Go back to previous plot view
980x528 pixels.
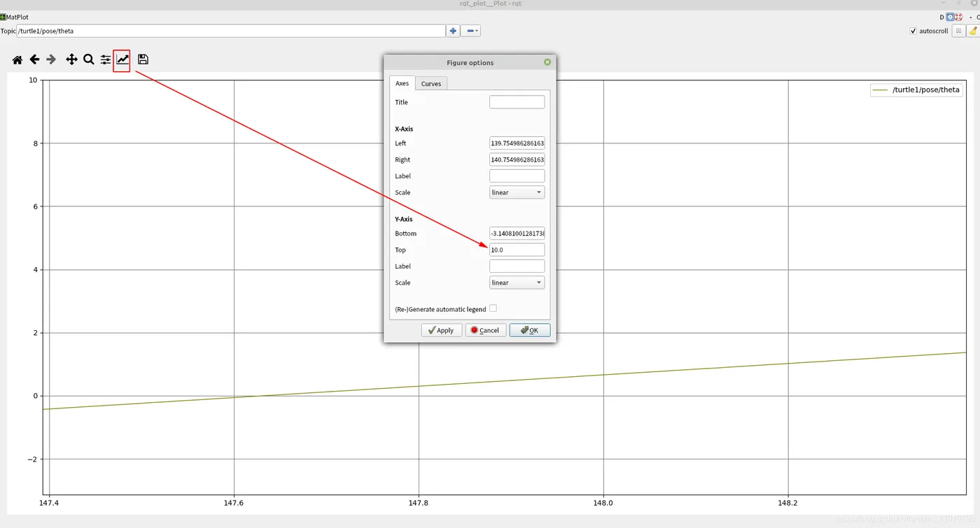pyautogui.click(x=34, y=59)
